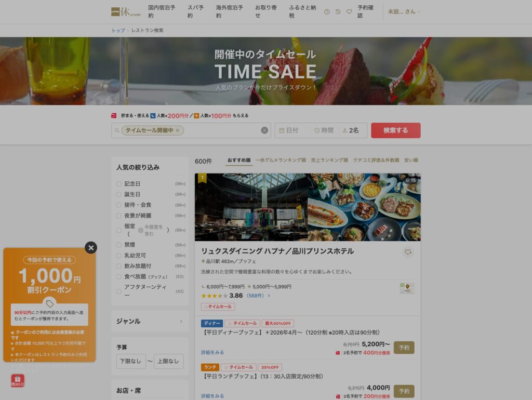532x400 pixels.
Task: Check the 記念日 filter checkbox
Action: point(119,184)
